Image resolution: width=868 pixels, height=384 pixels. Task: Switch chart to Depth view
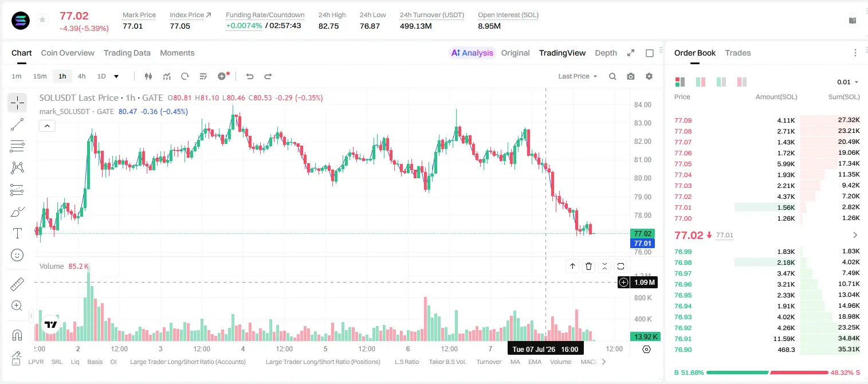click(606, 53)
